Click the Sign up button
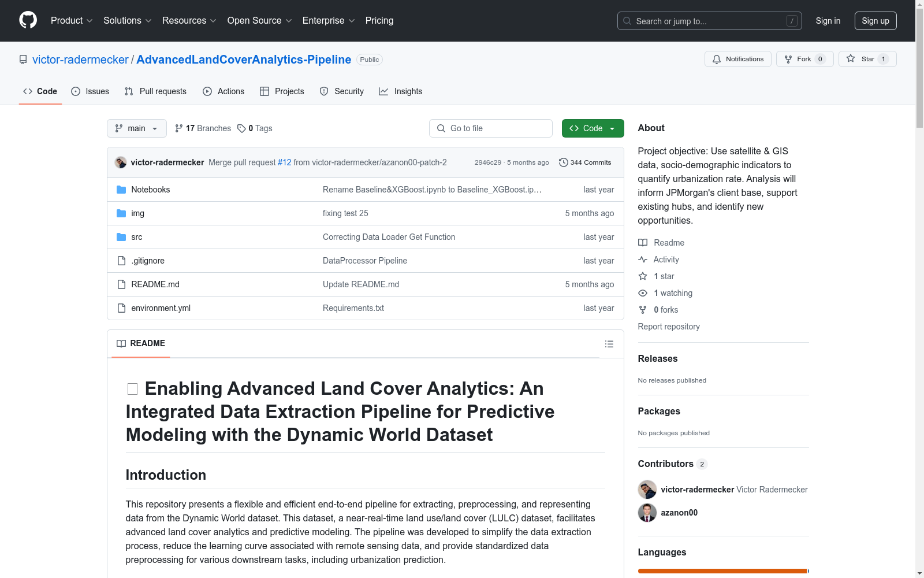This screenshot has height=578, width=924. 875,21
